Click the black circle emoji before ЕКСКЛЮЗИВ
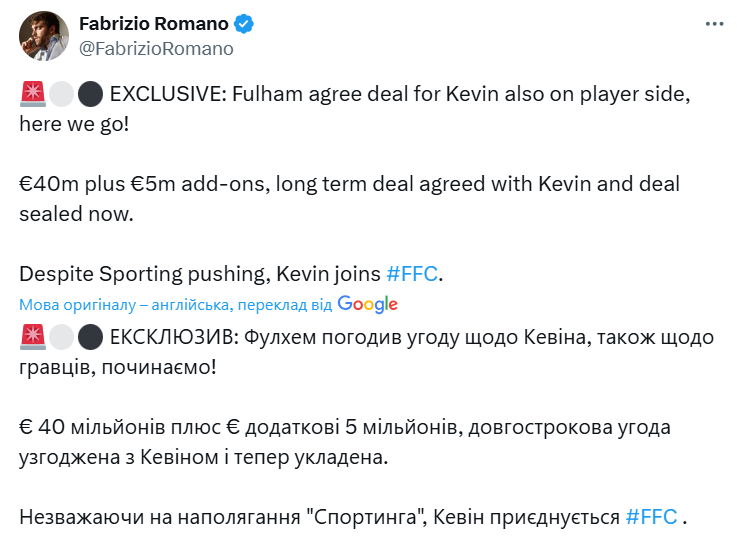 tap(90, 338)
